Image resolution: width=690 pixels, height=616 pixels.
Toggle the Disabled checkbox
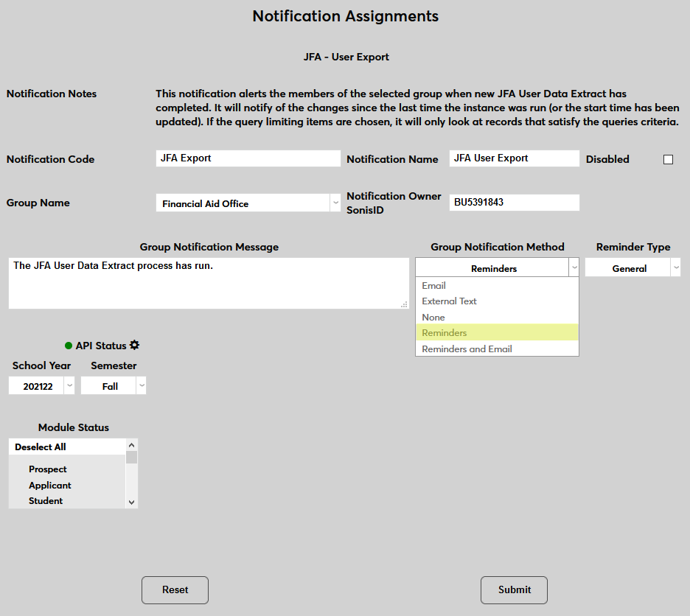(x=668, y=159)
